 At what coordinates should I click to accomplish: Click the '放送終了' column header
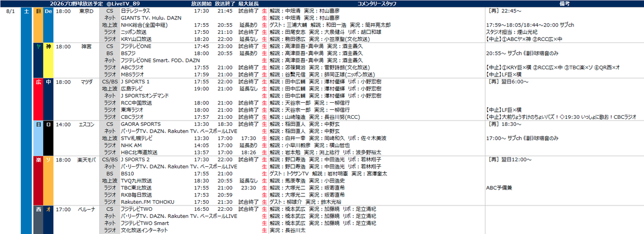pos(225,3)
